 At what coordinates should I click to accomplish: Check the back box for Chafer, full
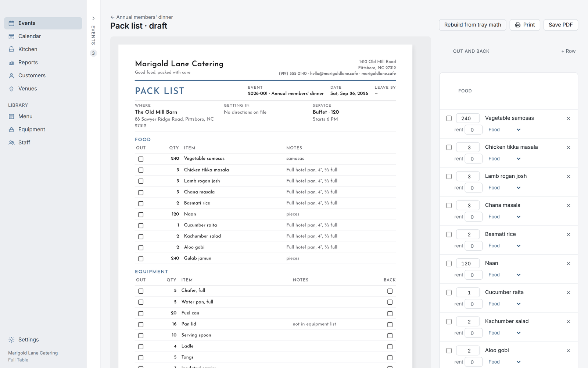point(390,291)
